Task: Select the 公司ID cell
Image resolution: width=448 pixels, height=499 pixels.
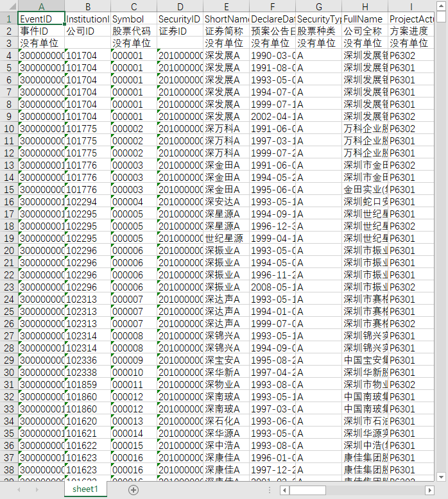Action: pos(88,31)
